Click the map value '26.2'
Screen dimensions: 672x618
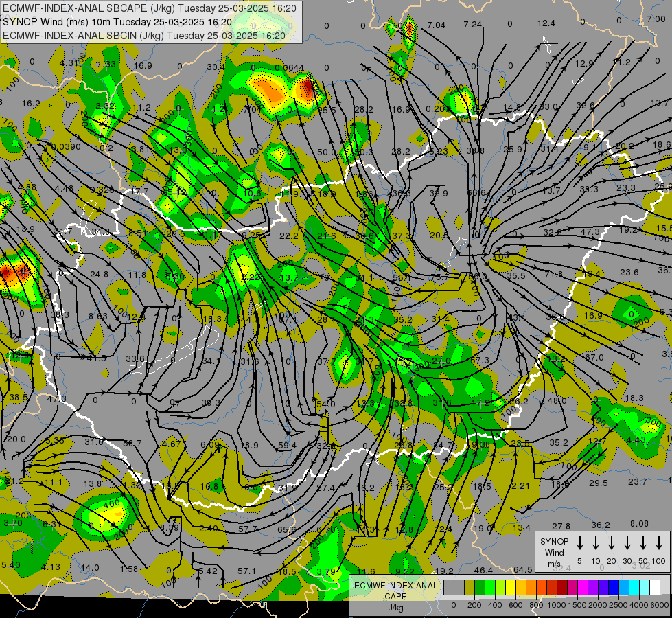pos(518,402)
